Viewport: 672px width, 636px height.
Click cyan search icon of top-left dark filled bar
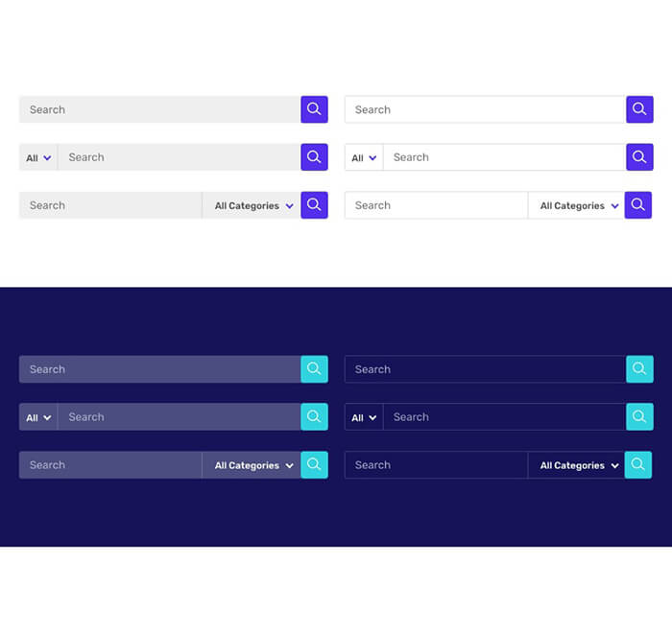pos(314,369)
